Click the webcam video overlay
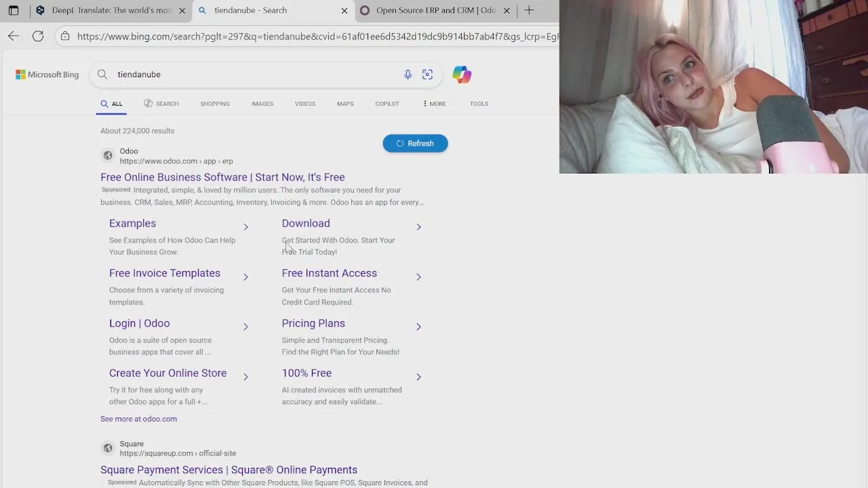This screenshot has width=868, height=488. pos(713,87)
